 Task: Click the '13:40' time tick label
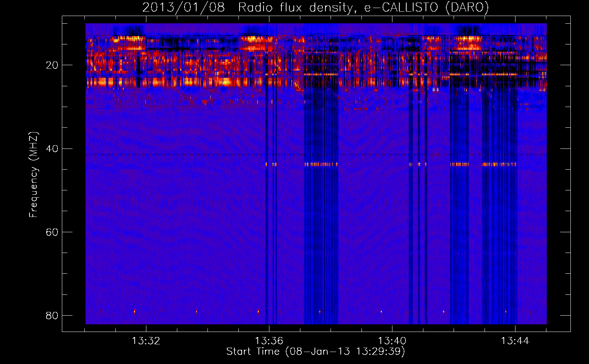pos(392,341)
